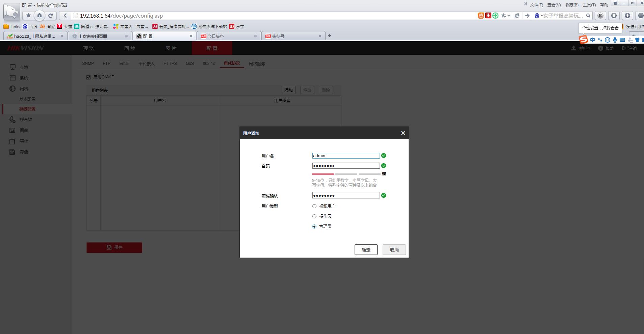The height and width of the screenshot is (334, 644).
Task: Click the bookmark star icon in toolbar
Action: [28, 15]
